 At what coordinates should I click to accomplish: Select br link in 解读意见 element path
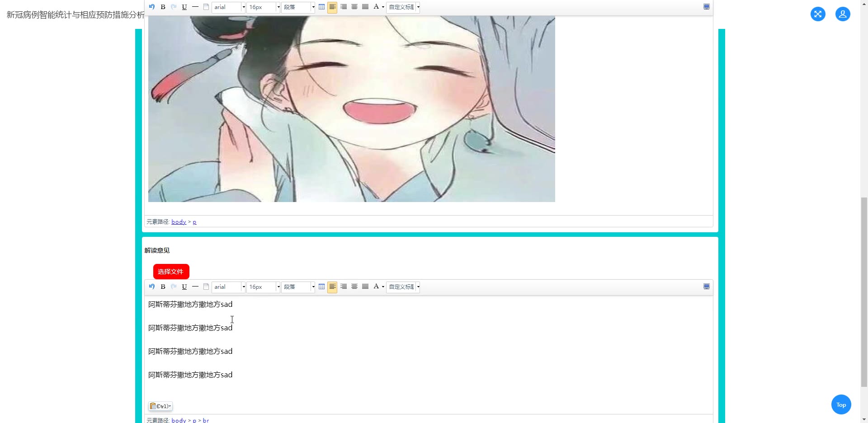pos(206,420)
